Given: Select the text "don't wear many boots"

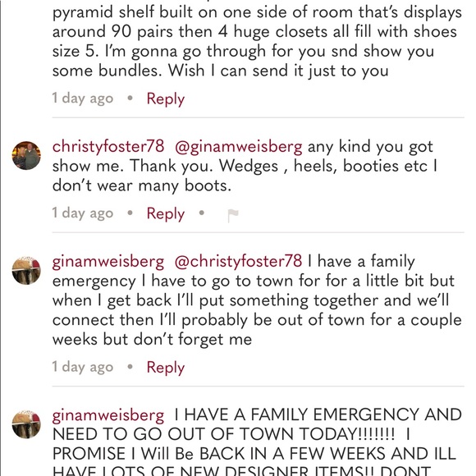Looking at the screenshot, I should click(x=142, y=185).
